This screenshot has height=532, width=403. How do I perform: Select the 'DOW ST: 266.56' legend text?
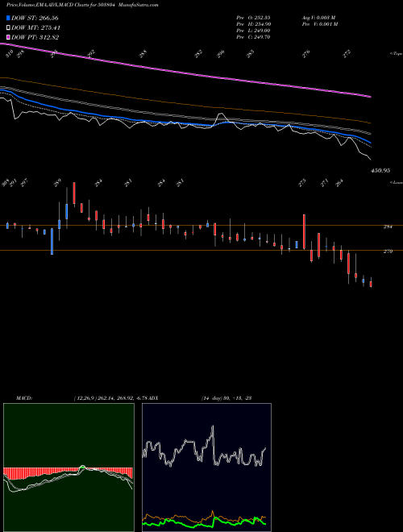click(35, 18)
